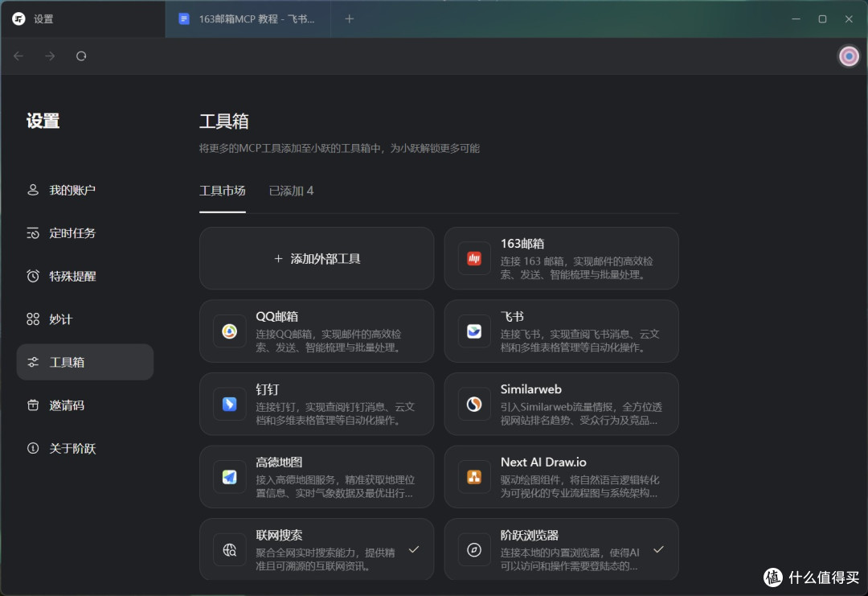Click the 特殊提醒 alarm clock icon
This screenshot has height=596, width=868.
(x=33, y=276)
